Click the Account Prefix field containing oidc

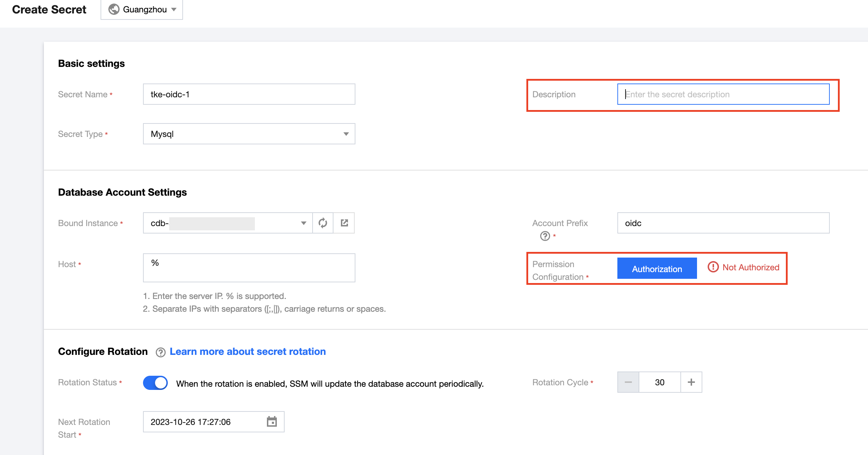tap(723, 223)
